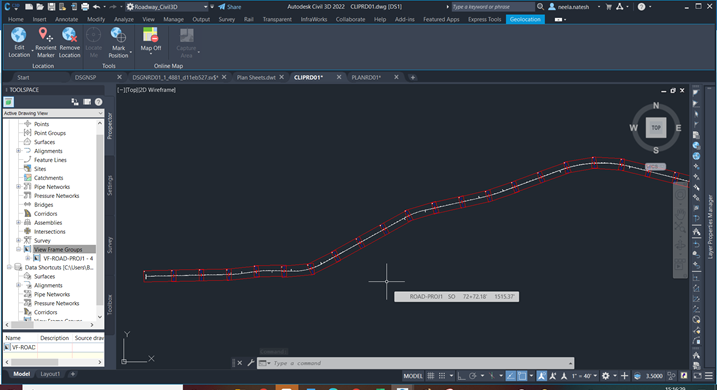Click the wrench customize icon by command line

pos(251,363)
